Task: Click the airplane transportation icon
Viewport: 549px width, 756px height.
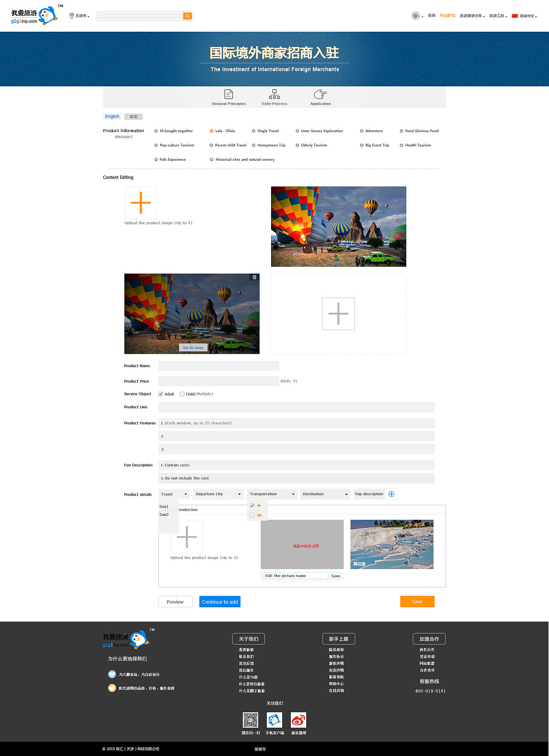Action: (x=259, y=506)
